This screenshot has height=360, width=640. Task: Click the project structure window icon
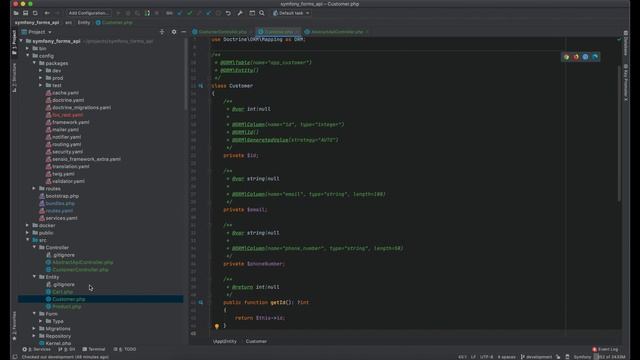(252, 13)
